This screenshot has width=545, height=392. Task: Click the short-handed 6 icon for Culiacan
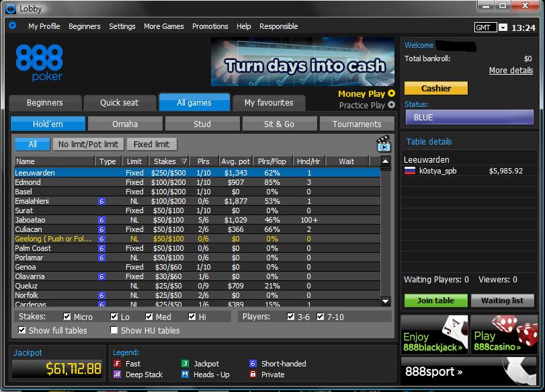(x=101, y=229)
